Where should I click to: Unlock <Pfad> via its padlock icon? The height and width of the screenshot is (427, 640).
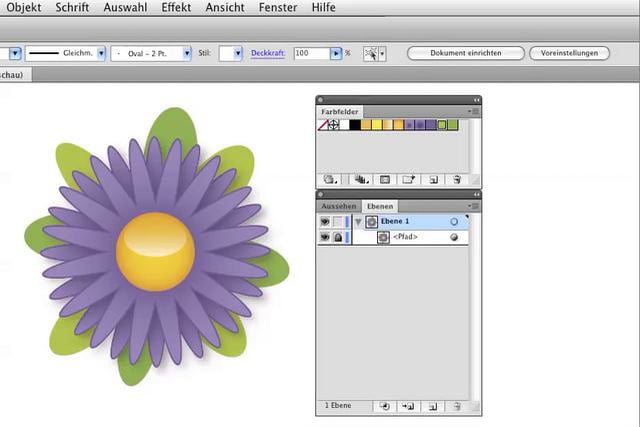click(x=338, y=237)
